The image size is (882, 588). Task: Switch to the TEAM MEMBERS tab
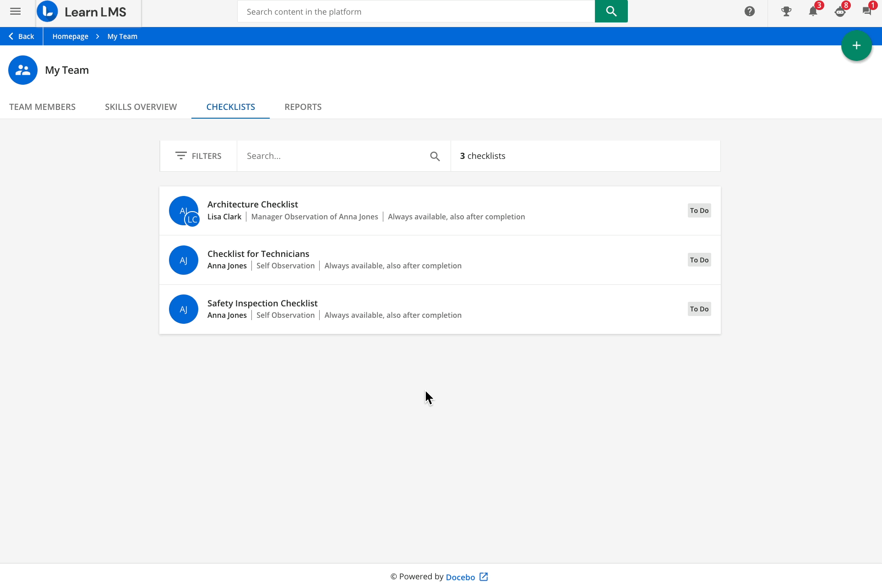pyautogui.click(x=42, y=106)
